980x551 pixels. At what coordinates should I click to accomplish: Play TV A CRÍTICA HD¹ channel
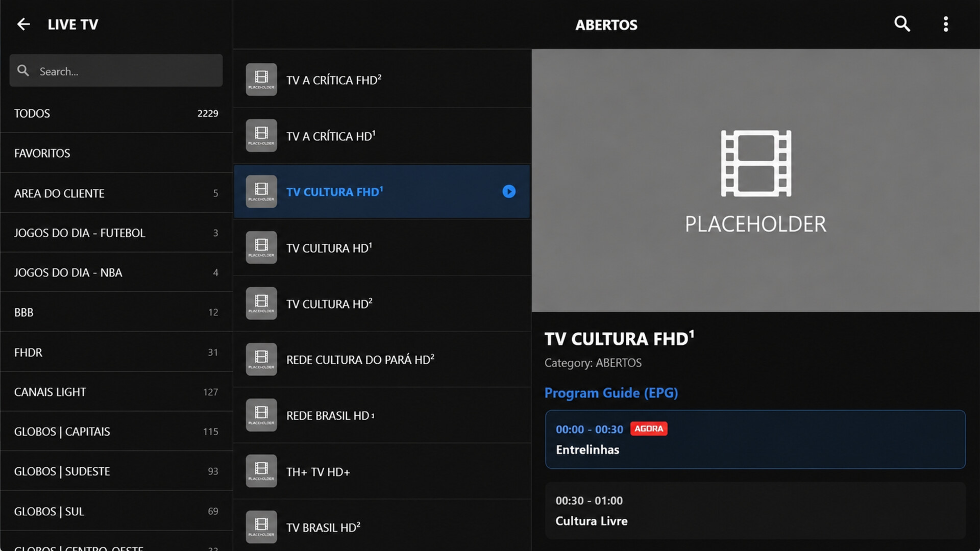(382, 136)
